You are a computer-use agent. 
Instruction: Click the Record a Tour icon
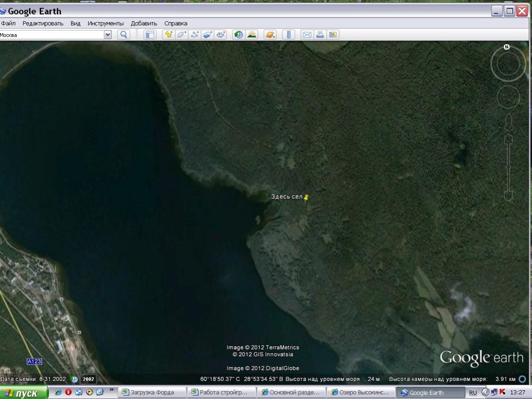pyautogui.click(x=221, y=35)
